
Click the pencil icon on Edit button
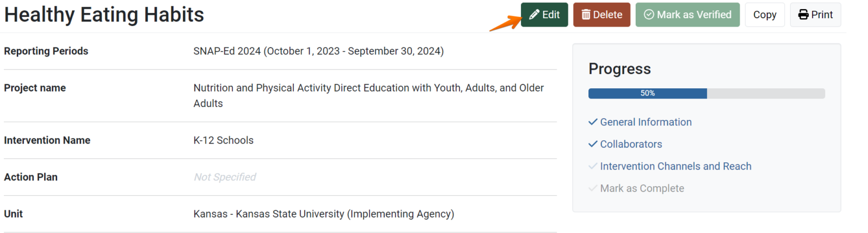534,15
